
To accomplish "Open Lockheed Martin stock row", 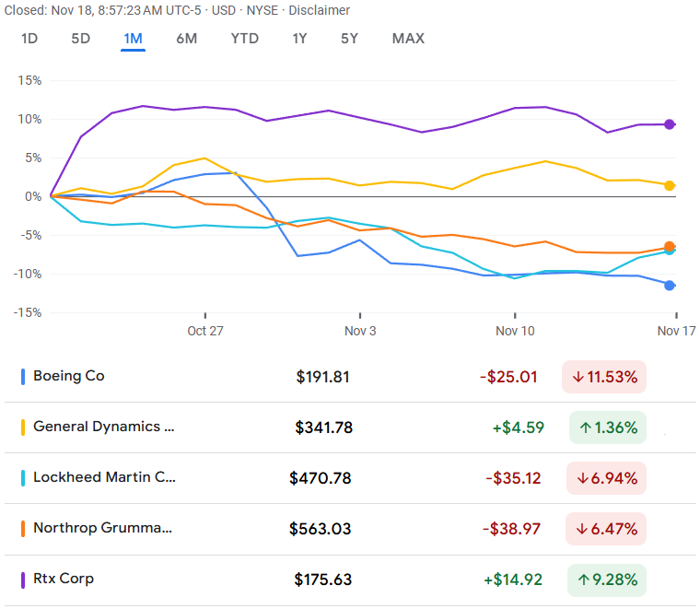I will (350, 478).
